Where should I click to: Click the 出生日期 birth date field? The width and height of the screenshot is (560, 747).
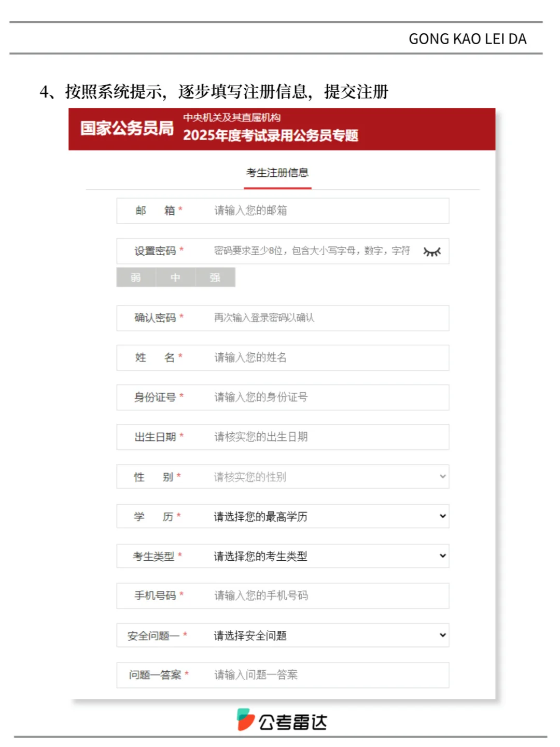click(283, 437)
